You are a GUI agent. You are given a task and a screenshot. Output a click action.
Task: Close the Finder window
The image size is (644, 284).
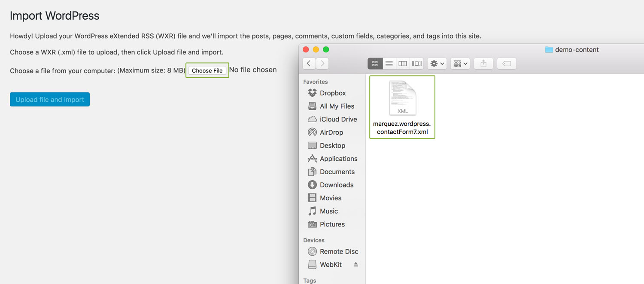[306, 49]
